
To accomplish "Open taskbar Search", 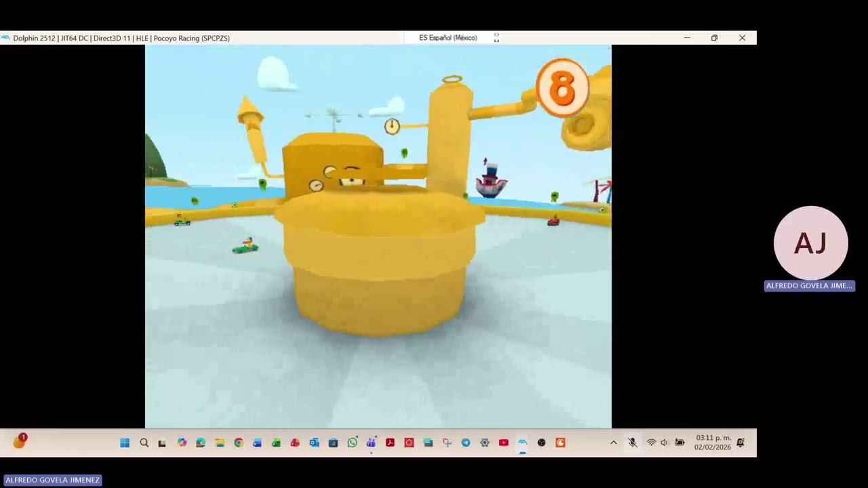I will tap(144, 443).
